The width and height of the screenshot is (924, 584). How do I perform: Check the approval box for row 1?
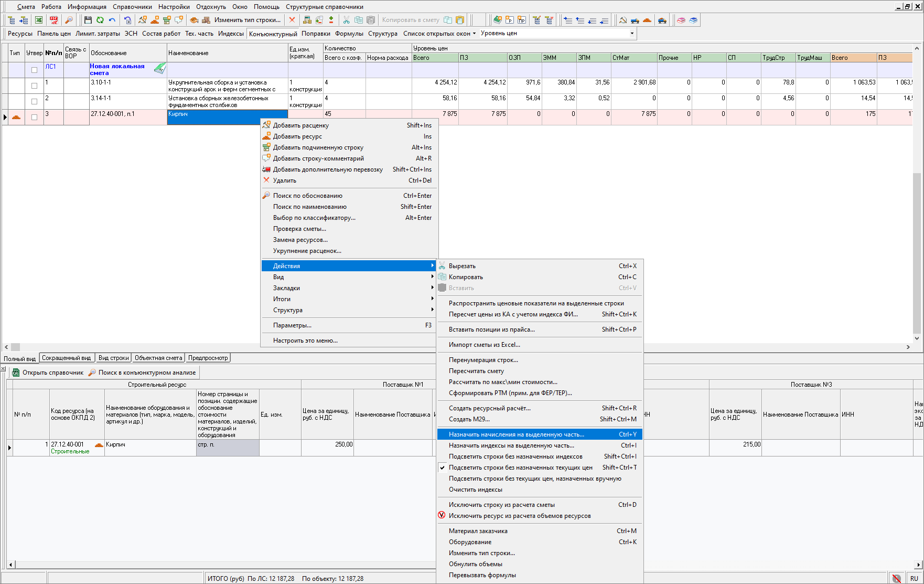pyautogui.click(x=34, y=86)
